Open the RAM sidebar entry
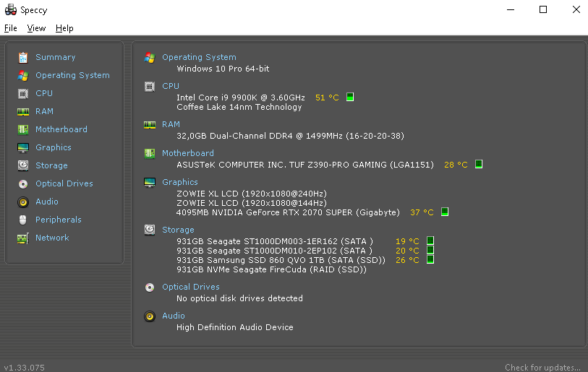 point(44,111)
